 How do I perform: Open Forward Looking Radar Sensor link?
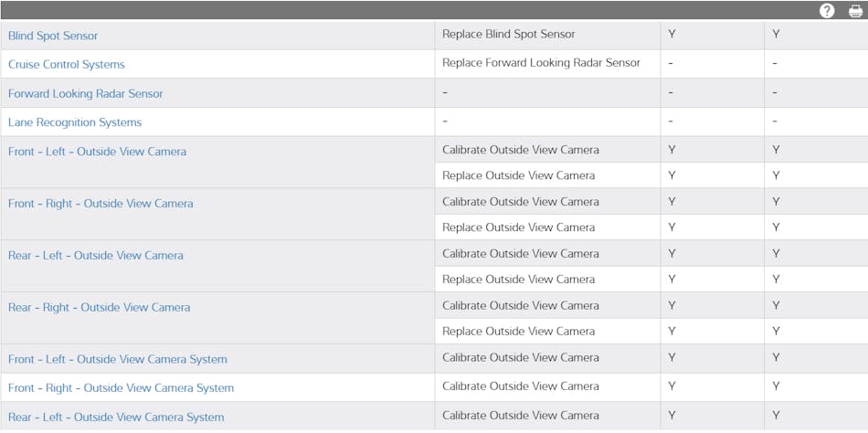point(86,93)
